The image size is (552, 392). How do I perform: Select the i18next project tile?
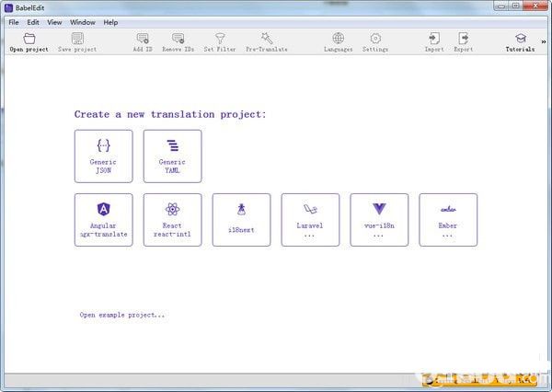241,220
